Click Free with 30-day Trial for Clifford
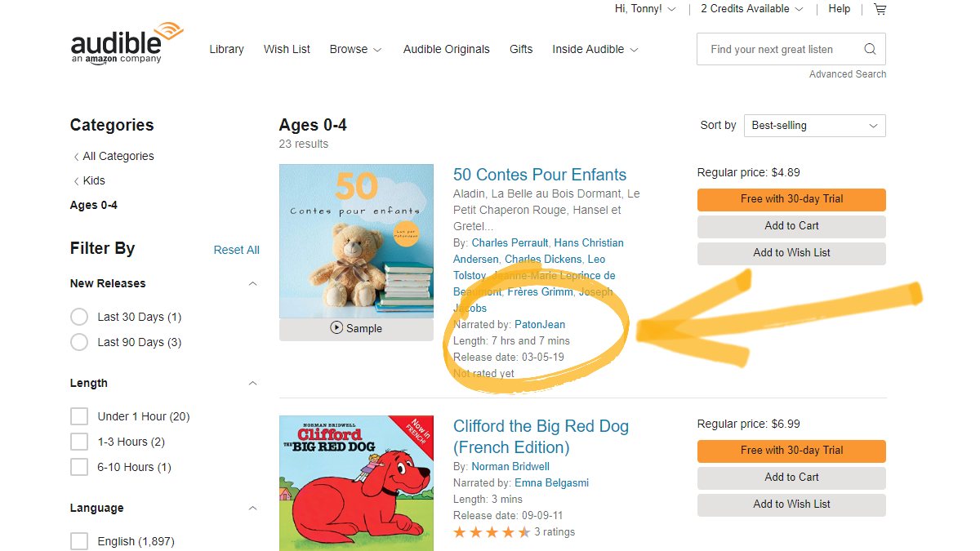 click(x=791, y=451)
